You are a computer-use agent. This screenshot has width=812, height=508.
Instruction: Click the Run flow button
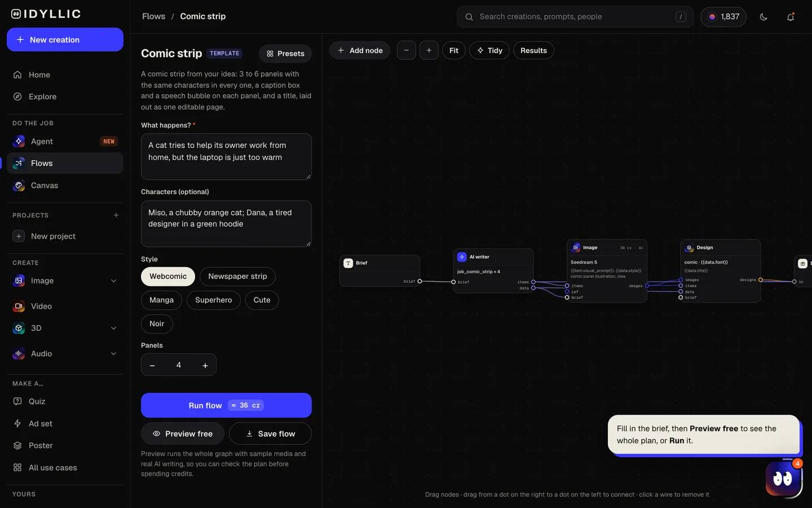pyautogui.click(x=226, y=405)
